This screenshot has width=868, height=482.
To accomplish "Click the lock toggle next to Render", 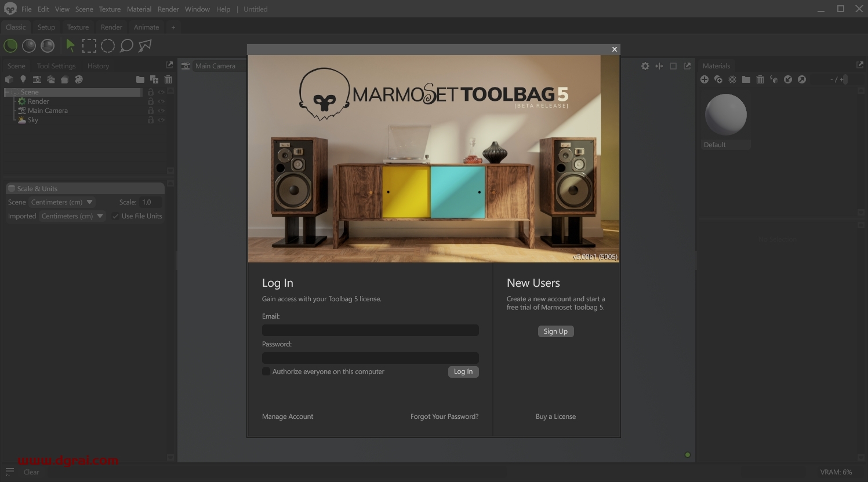I will tap(150, 101).
